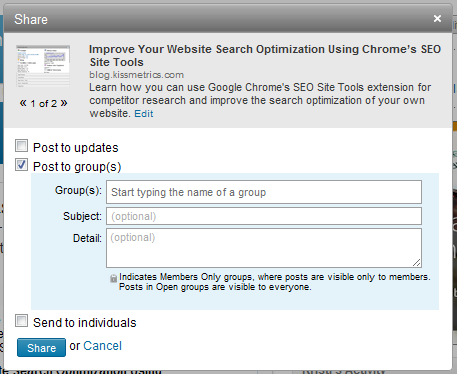457x374 pixels.
Task: Click the 'Indicates Members Only groups' note
Action: (x=275, y=282)
